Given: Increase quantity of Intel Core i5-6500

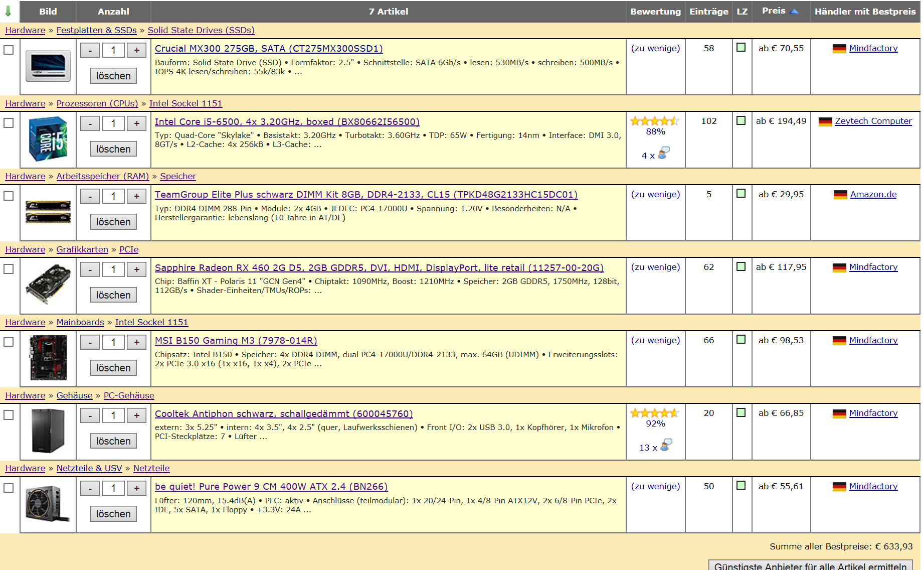Looking at the screenshot, I should [136, 123].
